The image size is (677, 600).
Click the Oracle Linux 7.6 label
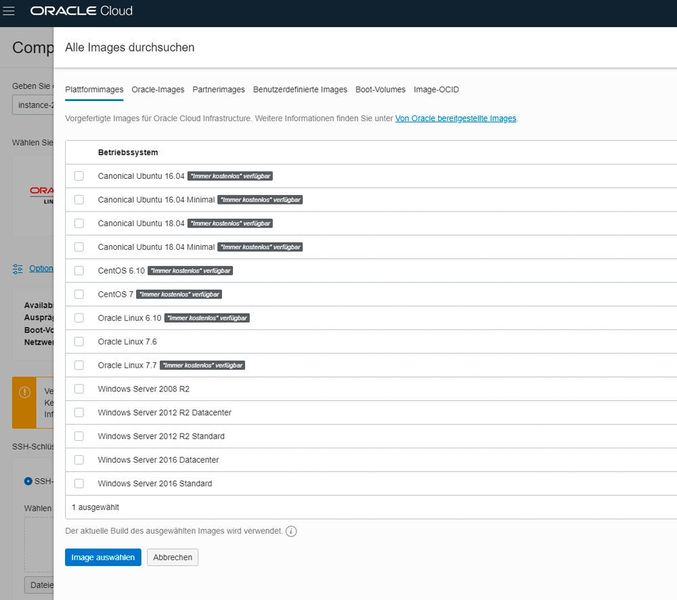[127, 341]
